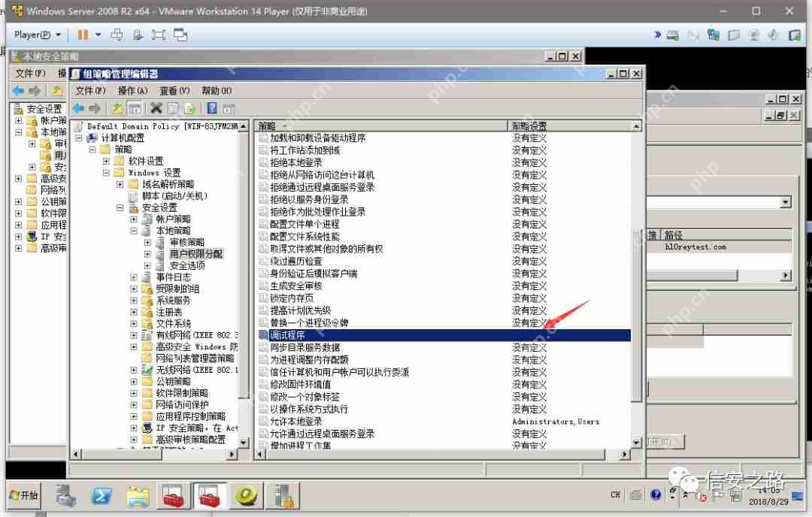Open the 帮助(H) menu

tap(217, 91)
